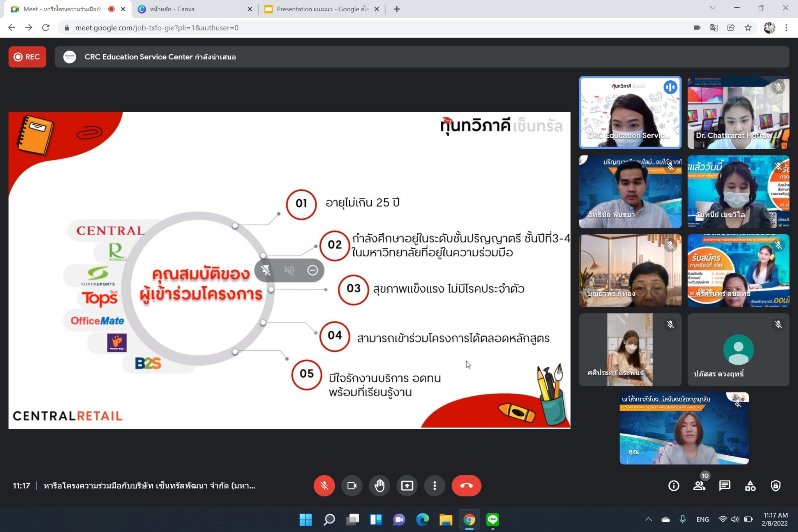Screen dimensions: 798x532
Task: Show the participants people panel
Action: pyautogui.click(x=699, y=486)
